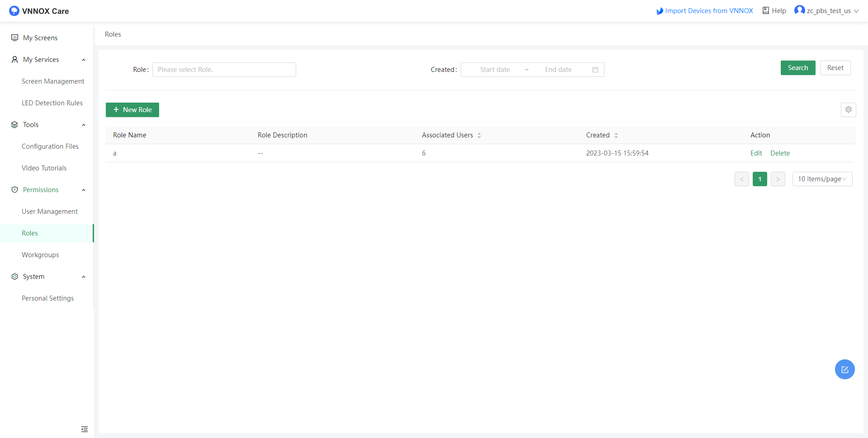868x438 pixels.
Task: Open the 10 items/page dropdown
Action: click(822, 179)
